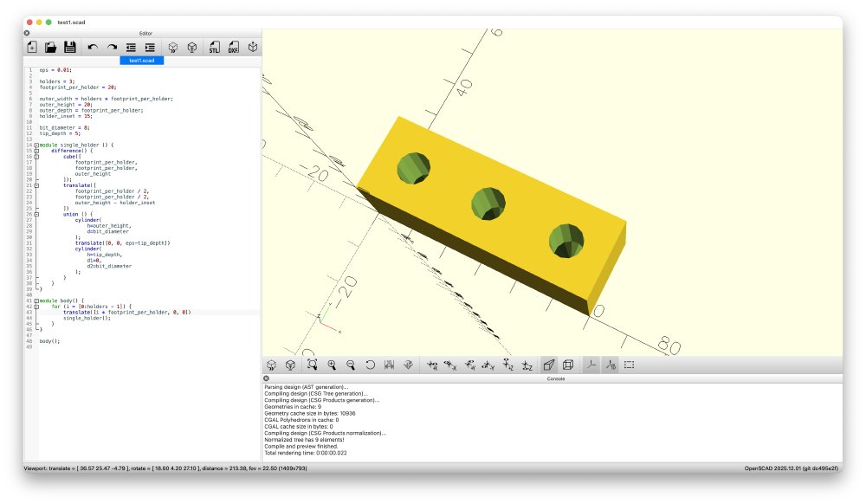Collapse the body module code fold
The height and width of the screenshot is (504, 866).
coord(36,301)
